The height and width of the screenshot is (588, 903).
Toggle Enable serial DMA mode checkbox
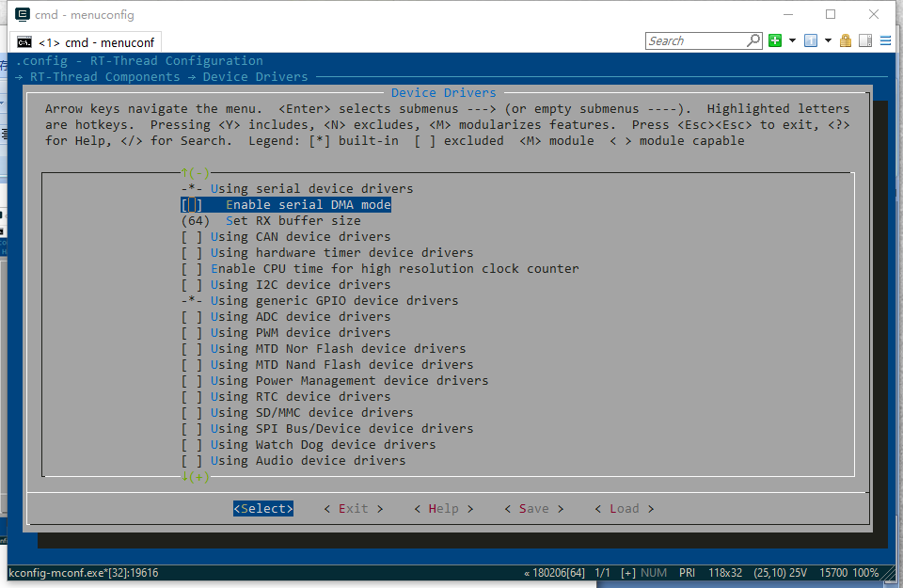(192, 204)
